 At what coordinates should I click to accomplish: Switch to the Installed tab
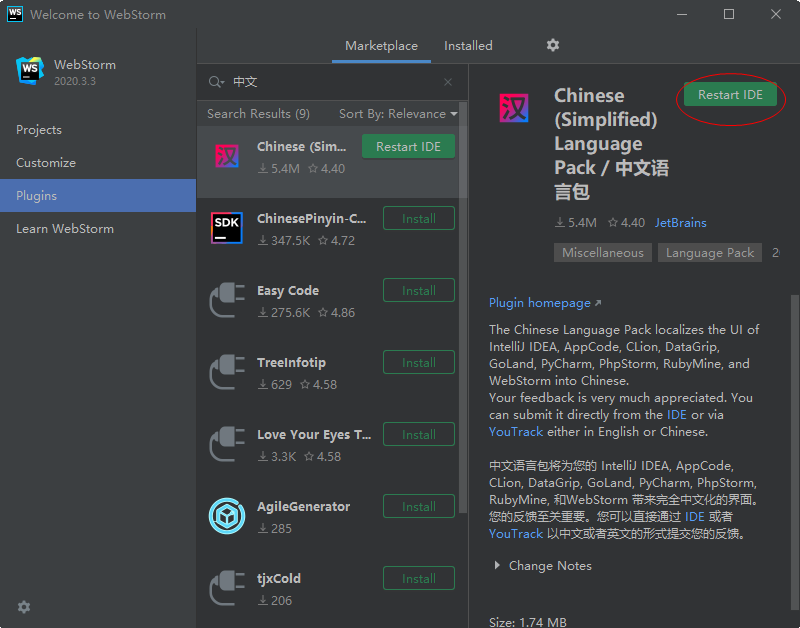468,46
